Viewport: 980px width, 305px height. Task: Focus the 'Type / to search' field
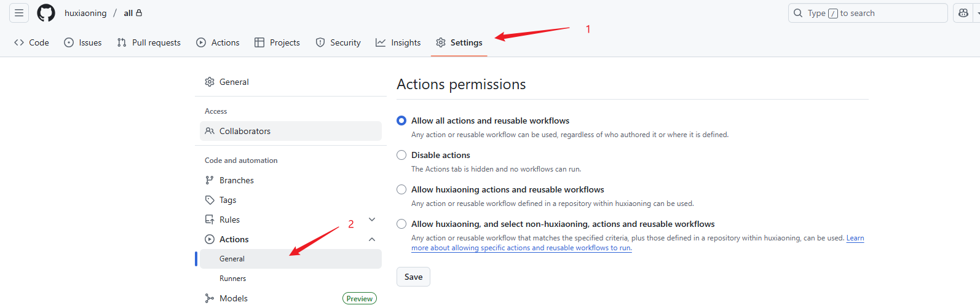pos(867,13)
